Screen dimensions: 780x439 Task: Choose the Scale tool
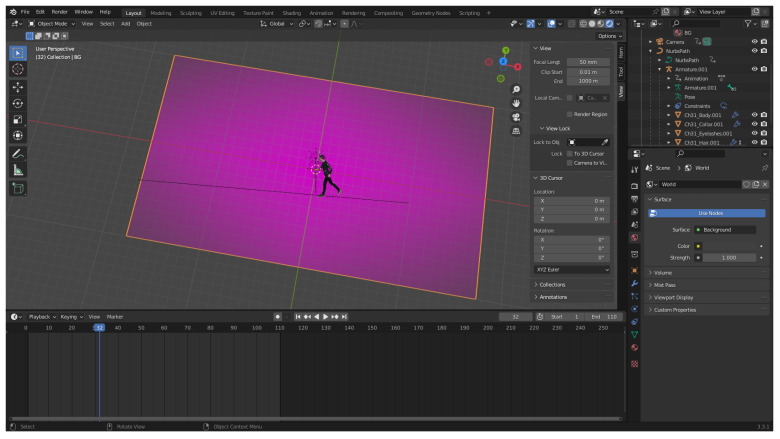coord(18,119)
